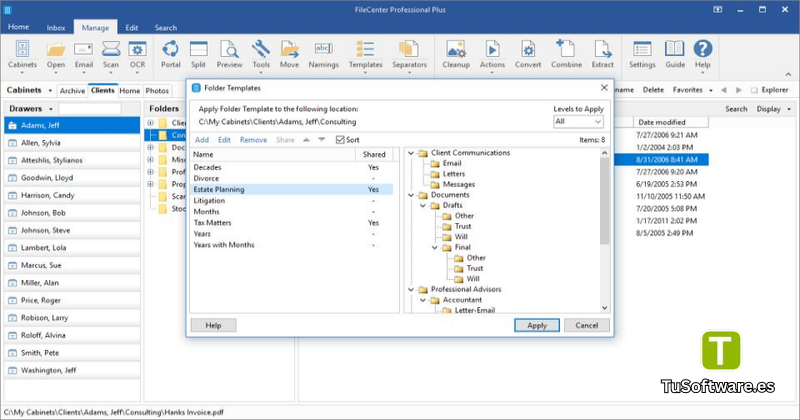Viewport: 800px width, 420px height.
Task: Select the Tax Matters template
Action: 291,223
